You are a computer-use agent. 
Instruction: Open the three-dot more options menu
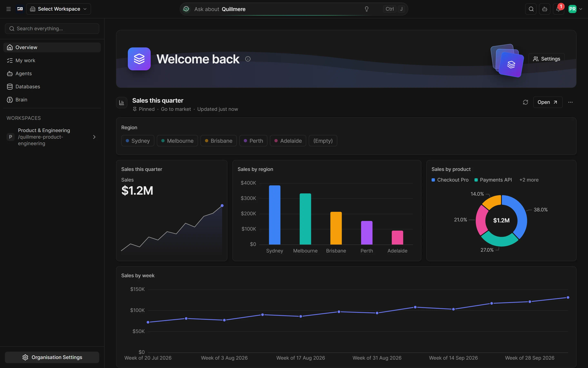(570, 102)
